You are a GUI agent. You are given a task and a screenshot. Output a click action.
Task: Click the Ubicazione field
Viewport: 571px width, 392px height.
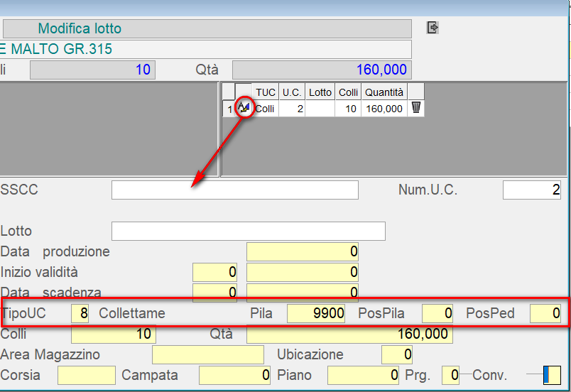396,354
